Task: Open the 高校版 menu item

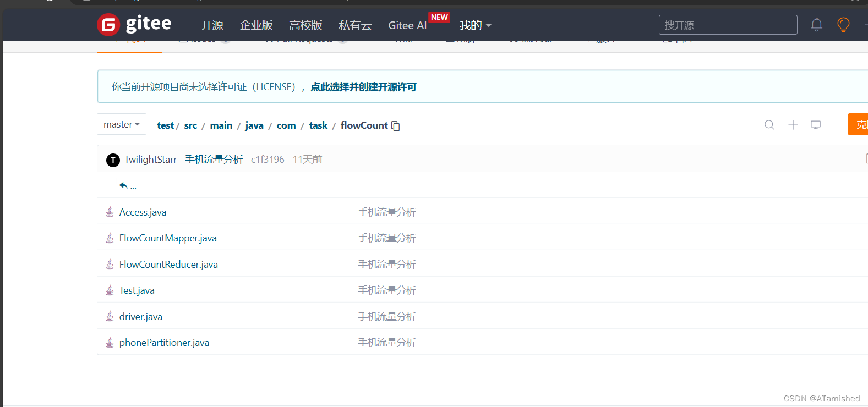Action: [x=305, y=25]
